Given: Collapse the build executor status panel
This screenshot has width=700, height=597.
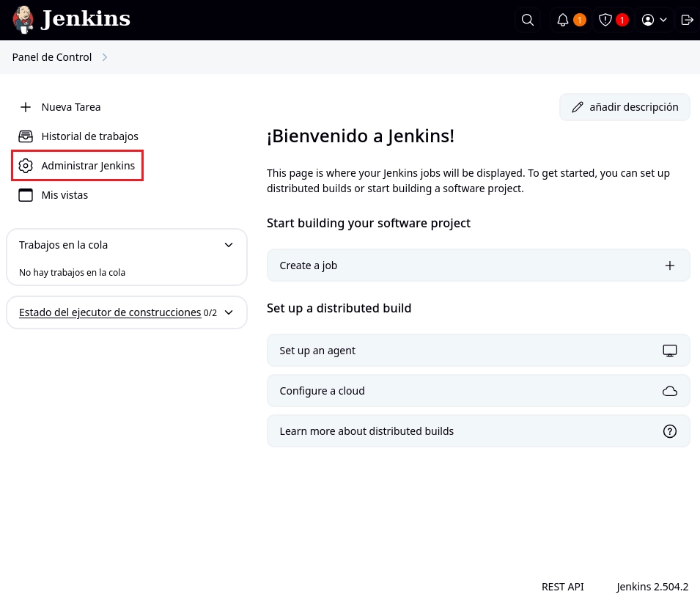Looking at the screenshot, I should [x=229, y=312].
